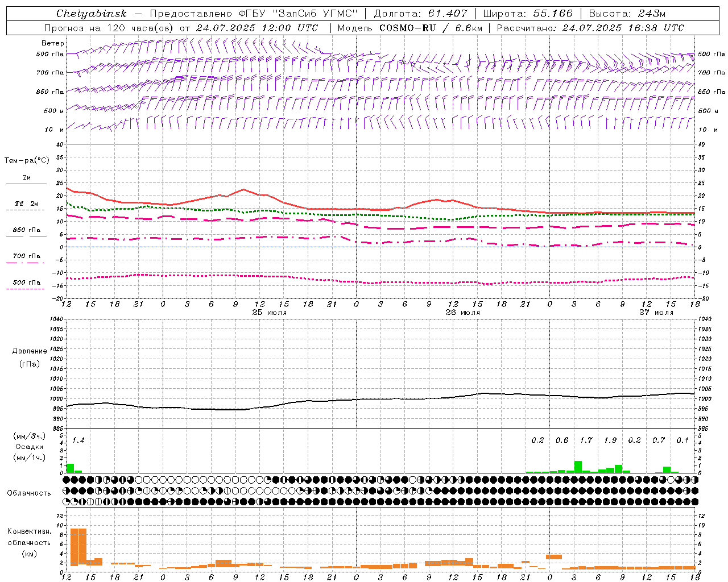Click the Широта: 55.166 latitude value

coord(528,14)
